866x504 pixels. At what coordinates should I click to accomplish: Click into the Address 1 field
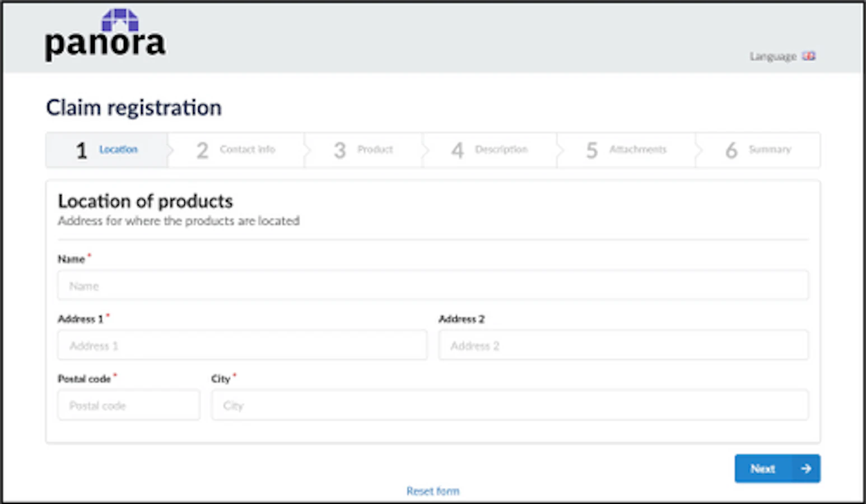[243, 346]
